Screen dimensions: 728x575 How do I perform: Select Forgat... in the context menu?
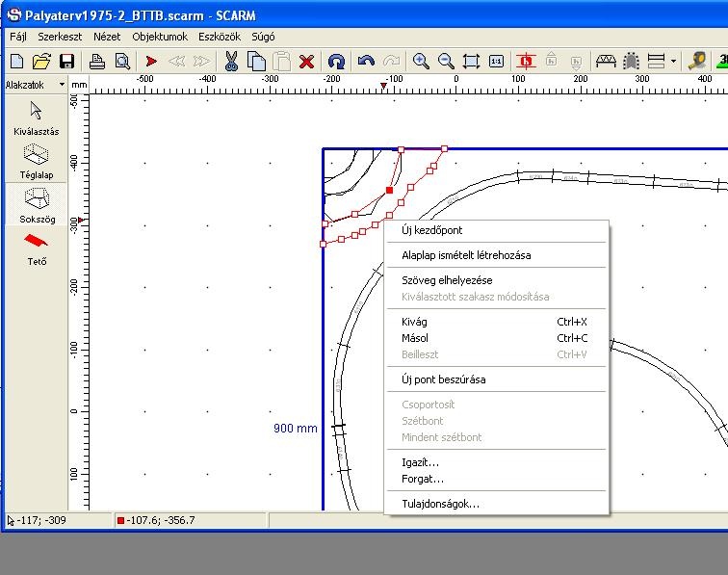423,479
